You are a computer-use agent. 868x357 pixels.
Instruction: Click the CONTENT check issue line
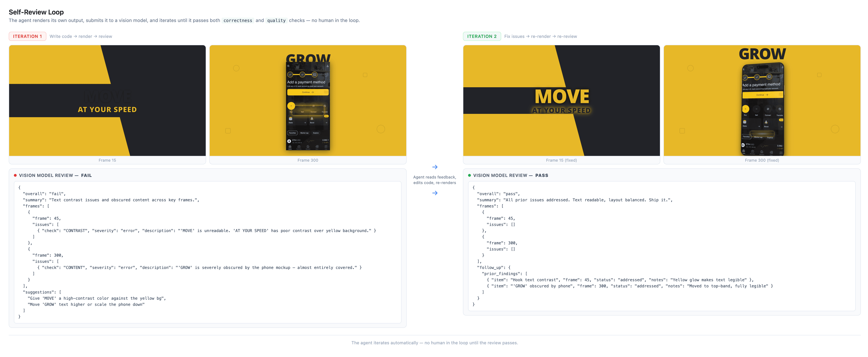(200, 268)
